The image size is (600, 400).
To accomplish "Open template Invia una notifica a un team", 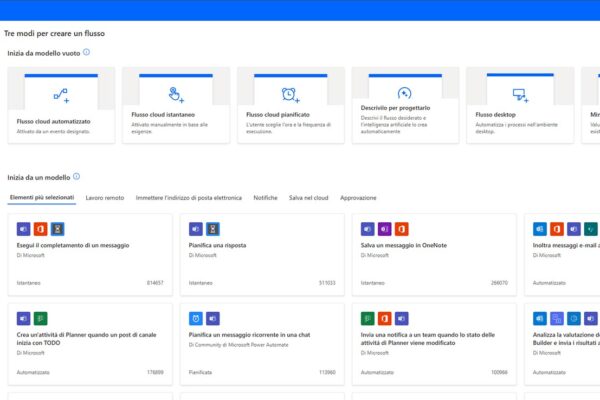I will 434,344.
